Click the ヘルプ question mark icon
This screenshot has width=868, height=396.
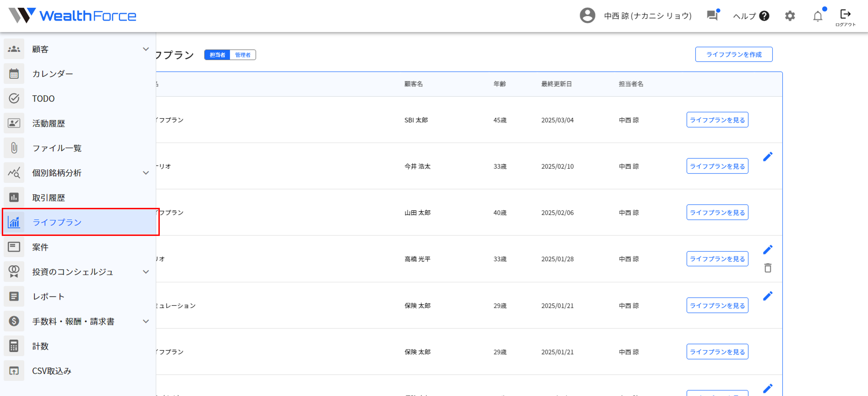click(x=764, y=16)
